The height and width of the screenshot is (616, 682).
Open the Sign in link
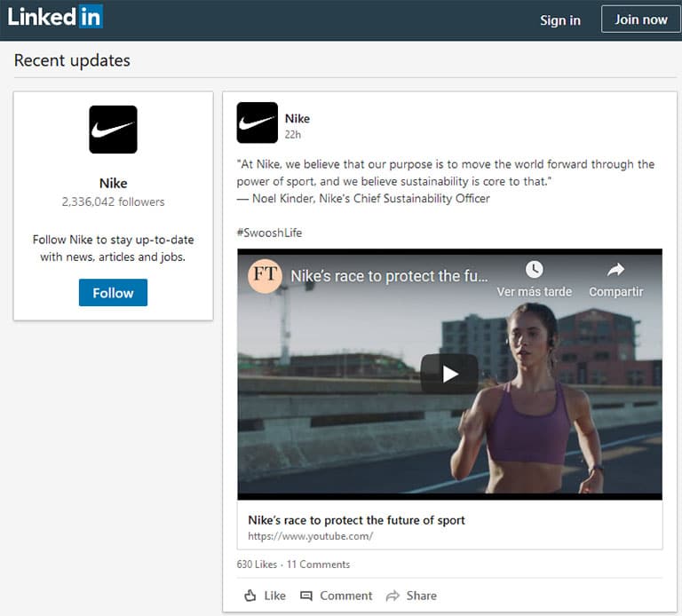pyautogui.click(x=560, y=20)
